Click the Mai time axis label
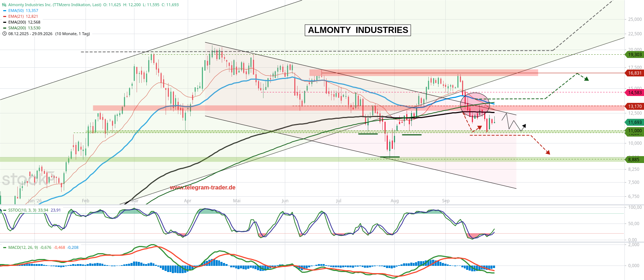644x280 pixels. click(x=237, y=201)
